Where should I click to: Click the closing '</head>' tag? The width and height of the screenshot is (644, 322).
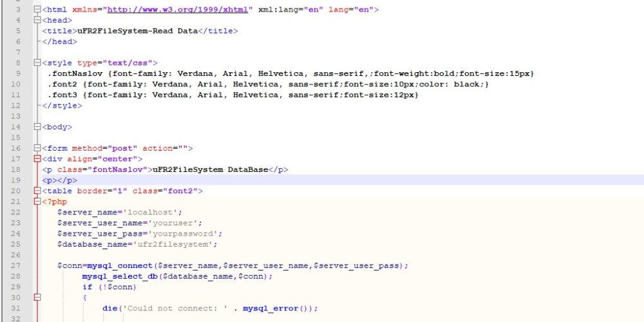(59, 41)
